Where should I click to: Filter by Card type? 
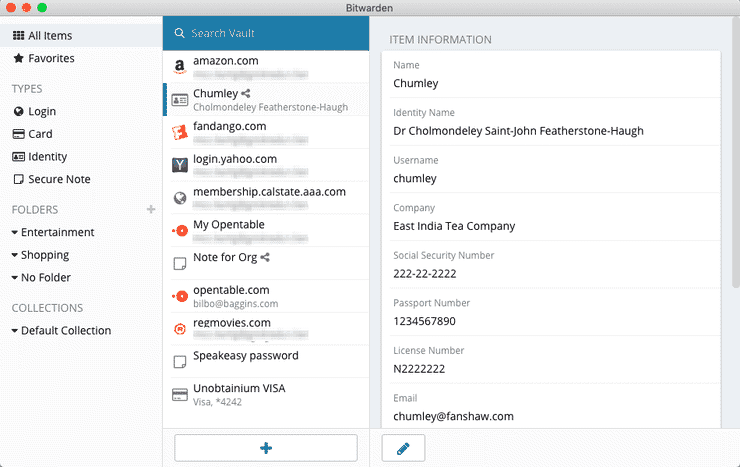coord(81,134)
